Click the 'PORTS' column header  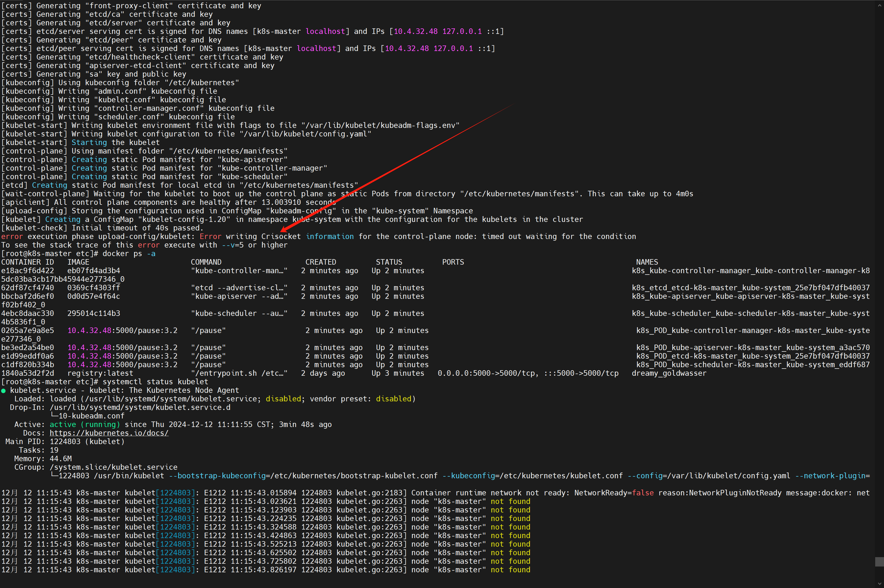[x=453, y=262]
